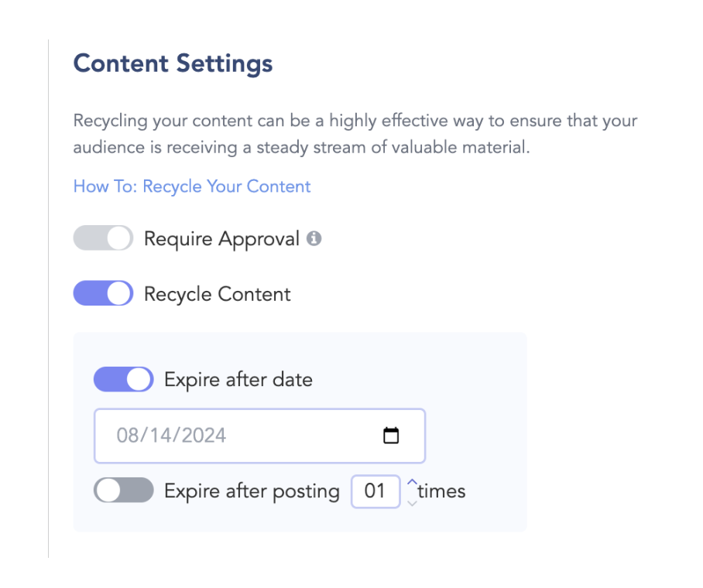Select the month 08 segment of the date
The image size is (703, 588).
tap(127, 436)
